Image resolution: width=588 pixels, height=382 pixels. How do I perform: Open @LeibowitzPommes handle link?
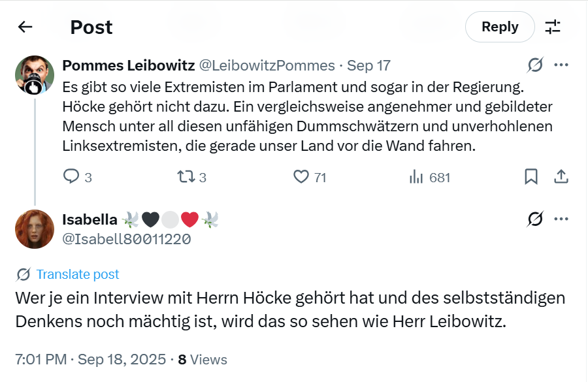267,65
